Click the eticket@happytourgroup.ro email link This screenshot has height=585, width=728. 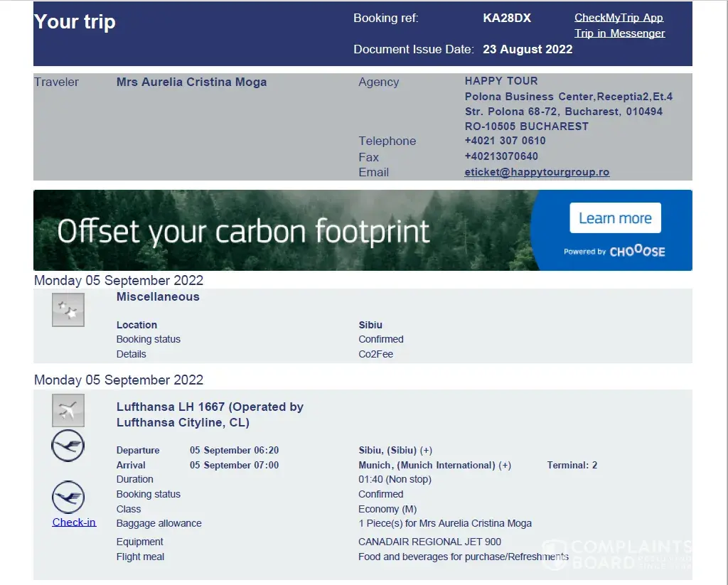pyautogui.click(x=537, y=172)
